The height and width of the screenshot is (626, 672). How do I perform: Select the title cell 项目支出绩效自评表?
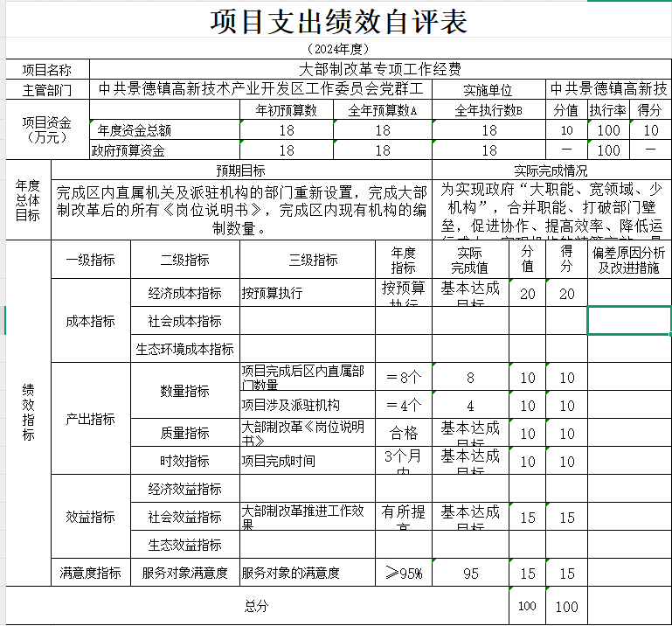[337, 22]
